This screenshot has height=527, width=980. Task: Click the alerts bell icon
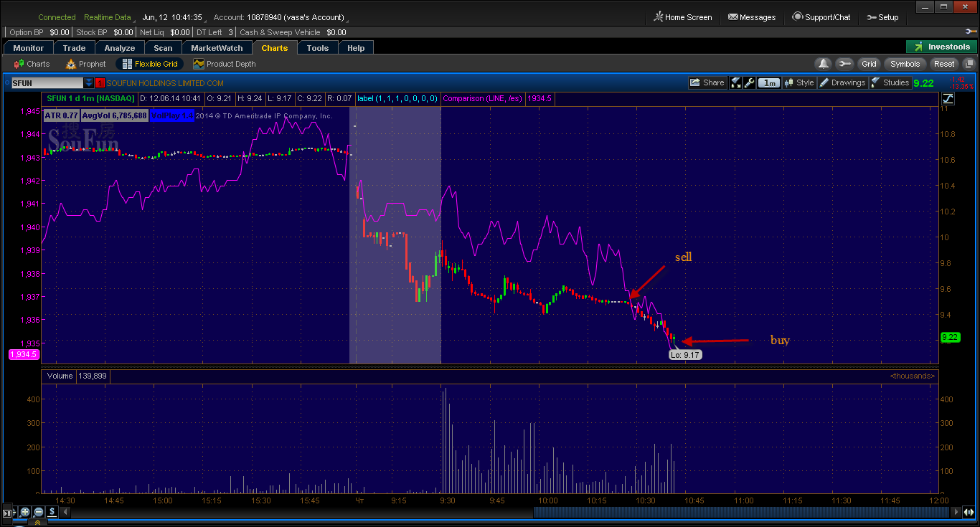coord(824,64)
